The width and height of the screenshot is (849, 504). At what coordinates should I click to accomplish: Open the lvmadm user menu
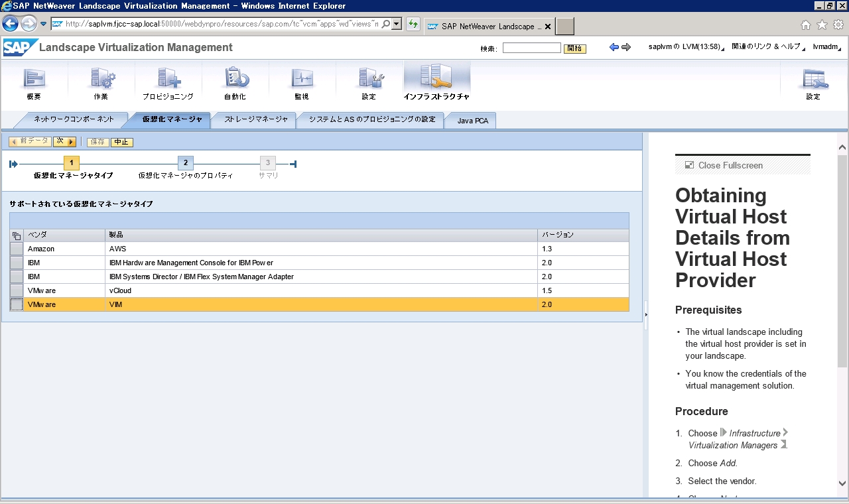[x=826, y=47]
